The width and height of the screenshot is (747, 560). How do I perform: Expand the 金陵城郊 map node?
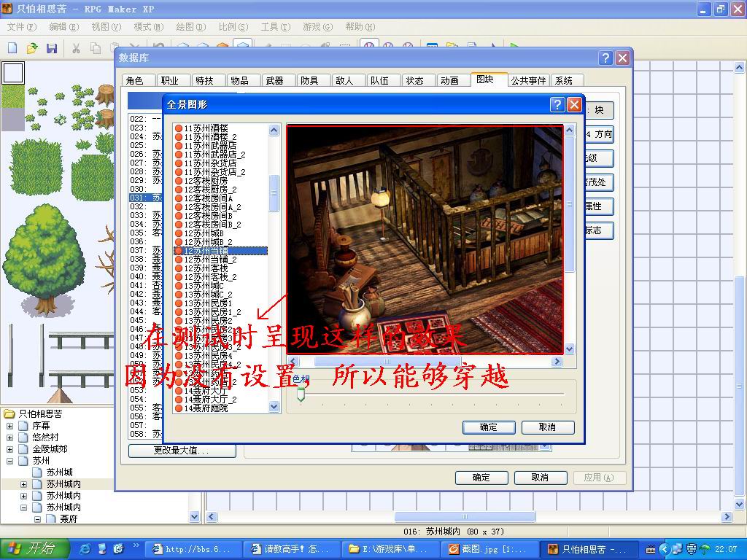click(9, 449)
